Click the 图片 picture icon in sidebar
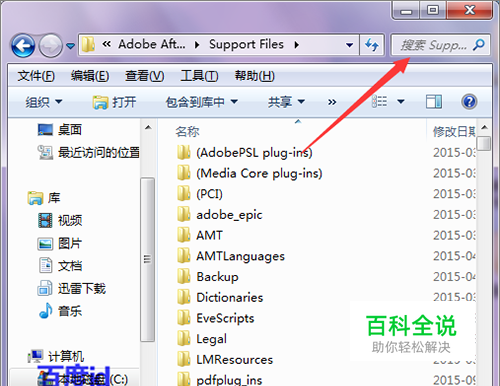 [x=45, y=244]
